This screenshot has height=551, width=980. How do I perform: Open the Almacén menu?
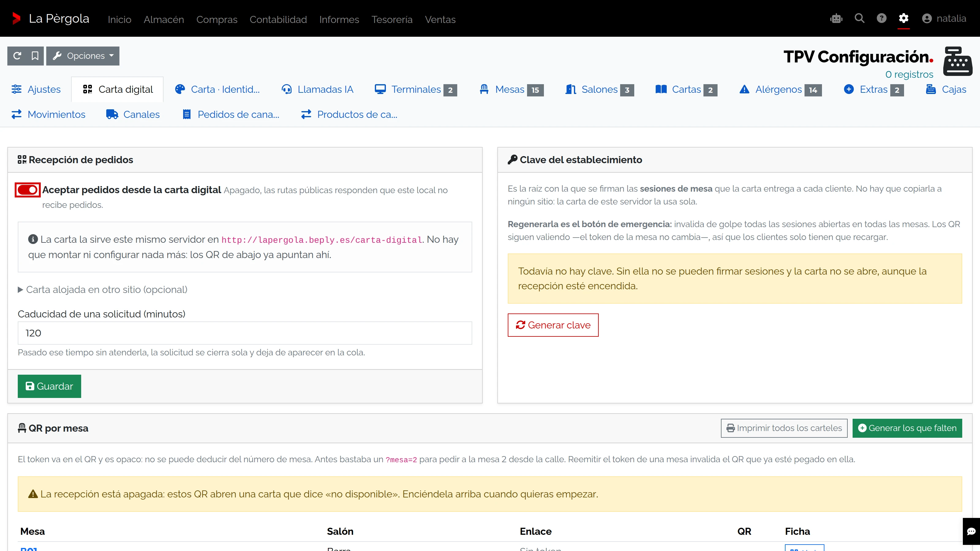164,19
